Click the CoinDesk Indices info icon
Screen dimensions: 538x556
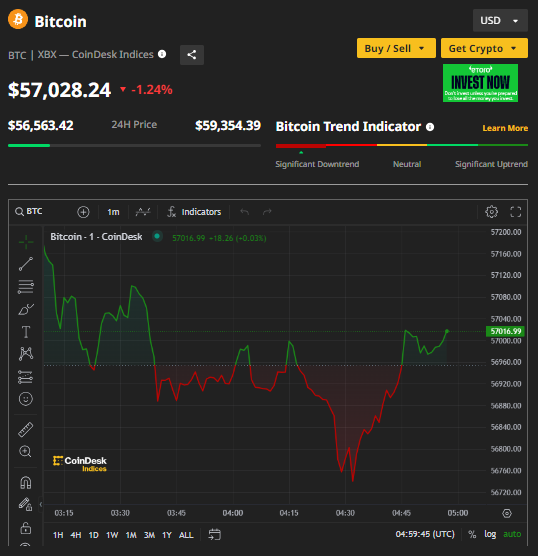tap(162, 54)
